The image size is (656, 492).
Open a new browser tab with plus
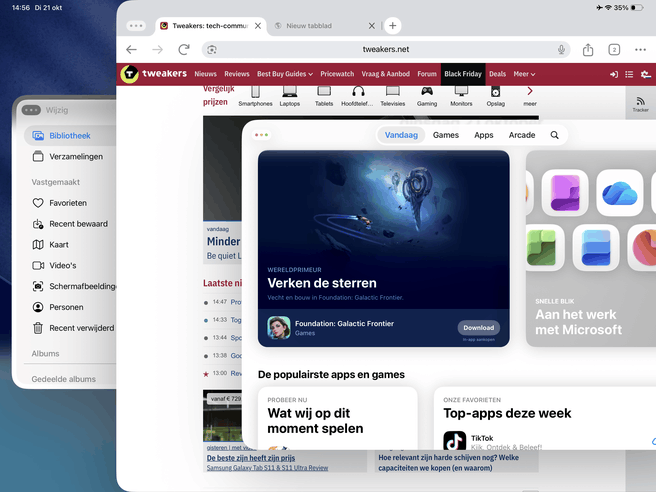point(392,26)
